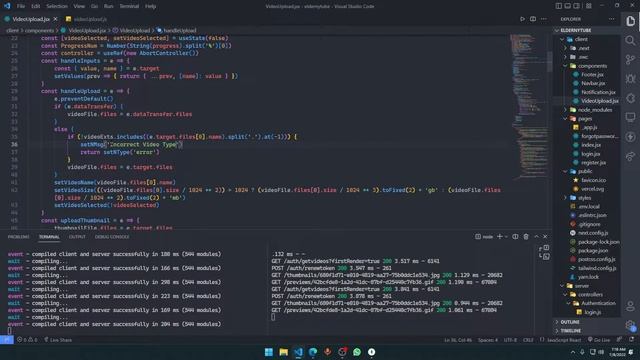Add a new terminal with plus icon
The height and width of the screenshot is (360, 640).
500,237
